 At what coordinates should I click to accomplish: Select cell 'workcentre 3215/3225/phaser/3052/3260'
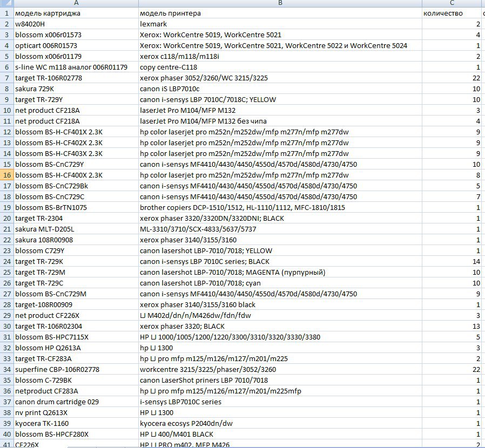[280, 370]
